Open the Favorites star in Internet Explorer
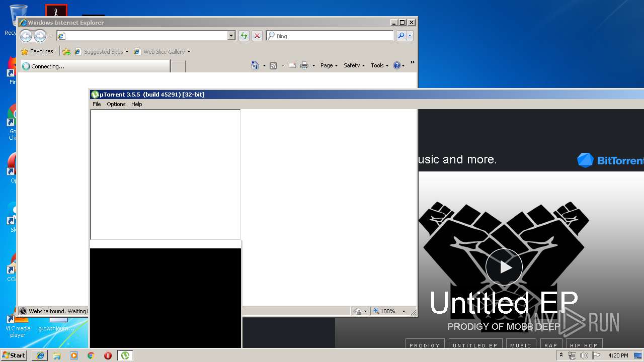 [x=37, y=51]
